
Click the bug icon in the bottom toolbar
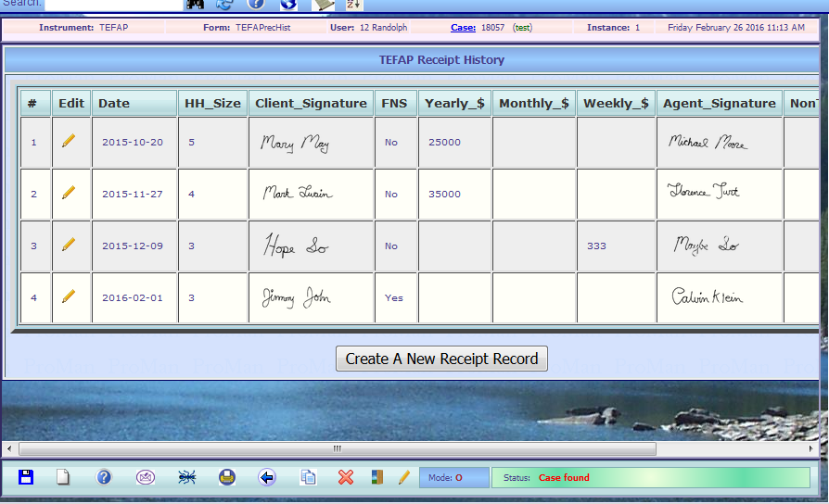[187, 477]
